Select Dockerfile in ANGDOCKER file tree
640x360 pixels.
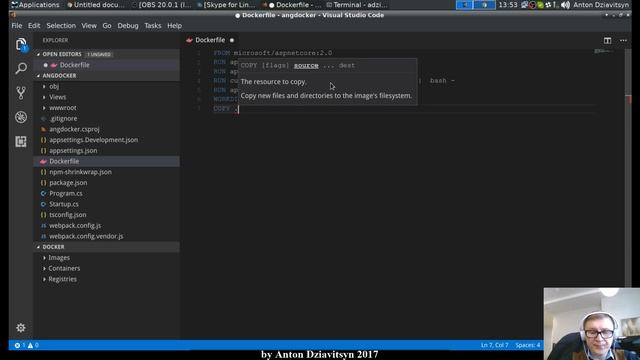coord(107,161)
